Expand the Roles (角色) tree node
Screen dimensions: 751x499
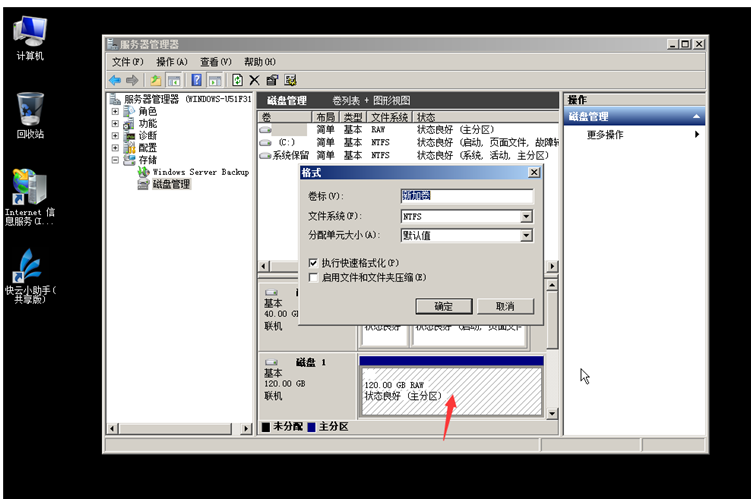click(x=115, y=111)
